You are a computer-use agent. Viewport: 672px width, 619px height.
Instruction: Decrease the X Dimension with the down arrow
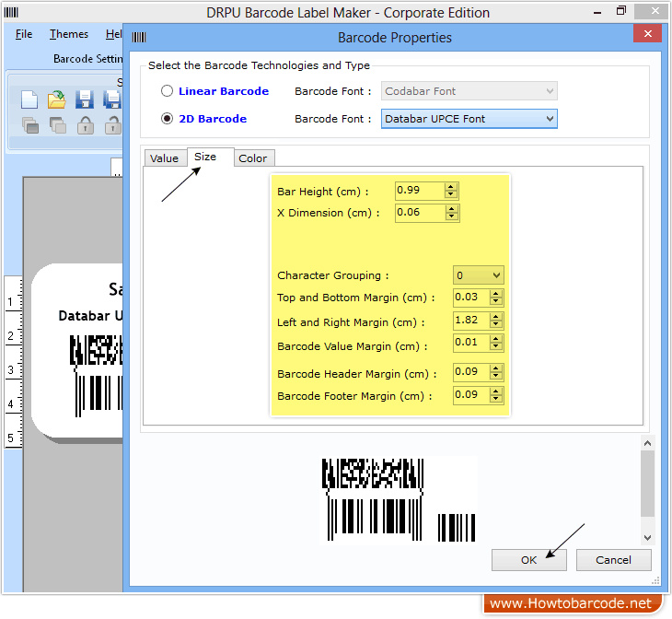[x=452, y=216]
